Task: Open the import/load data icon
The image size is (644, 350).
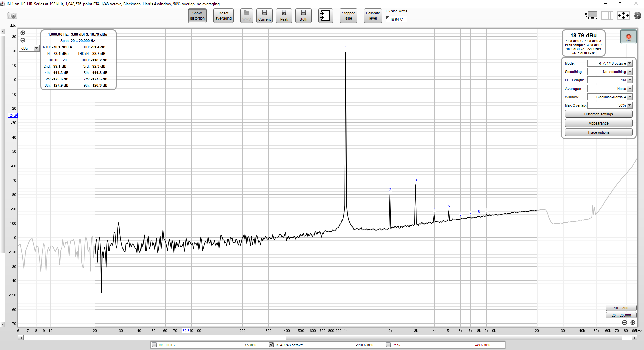Action: click(325, 16)
